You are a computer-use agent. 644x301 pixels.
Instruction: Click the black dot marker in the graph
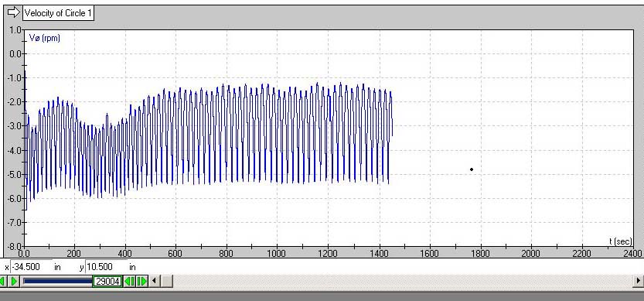point(472,169)
